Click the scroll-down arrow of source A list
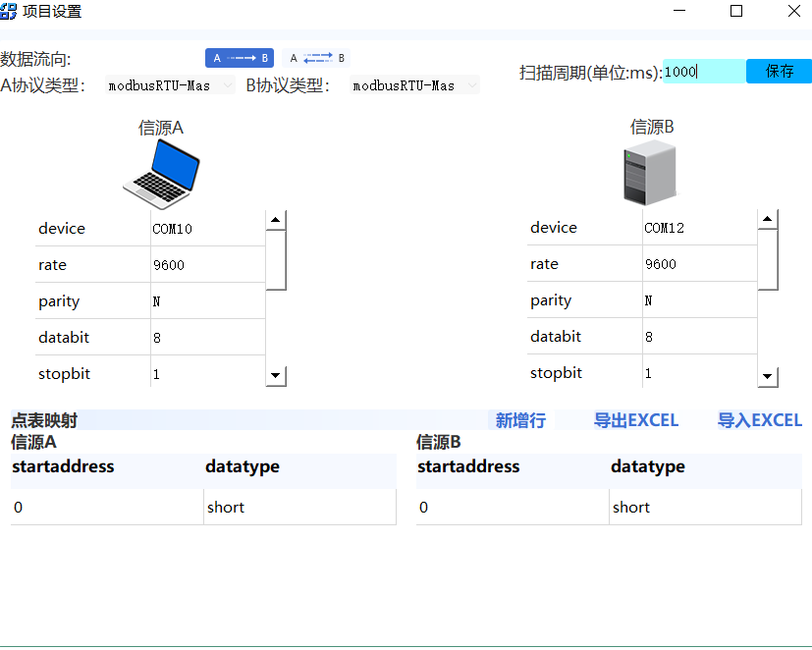This screenshot has width=812, height=650. [276, 375]
